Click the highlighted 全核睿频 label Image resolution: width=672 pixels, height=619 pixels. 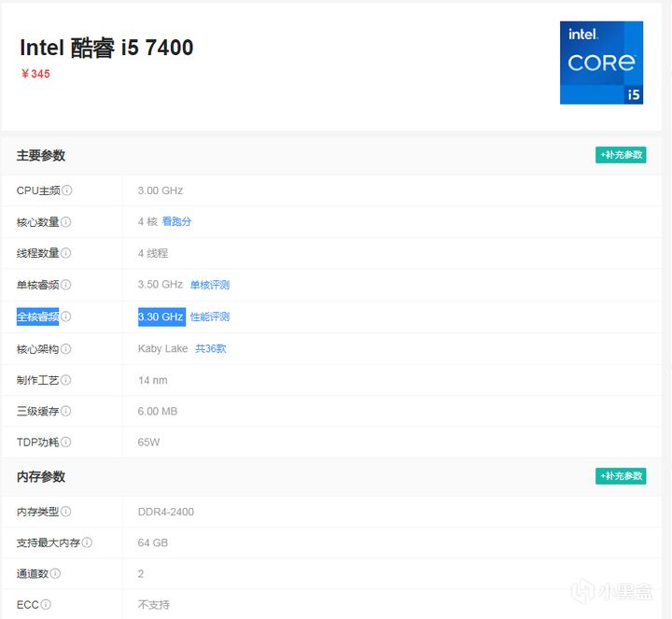point(37,317)
